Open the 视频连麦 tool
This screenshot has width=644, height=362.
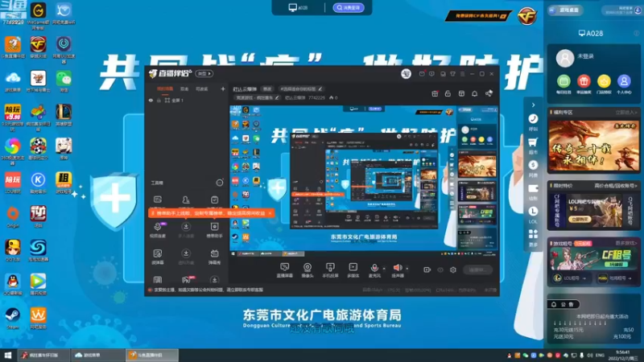tap(158, 230)
